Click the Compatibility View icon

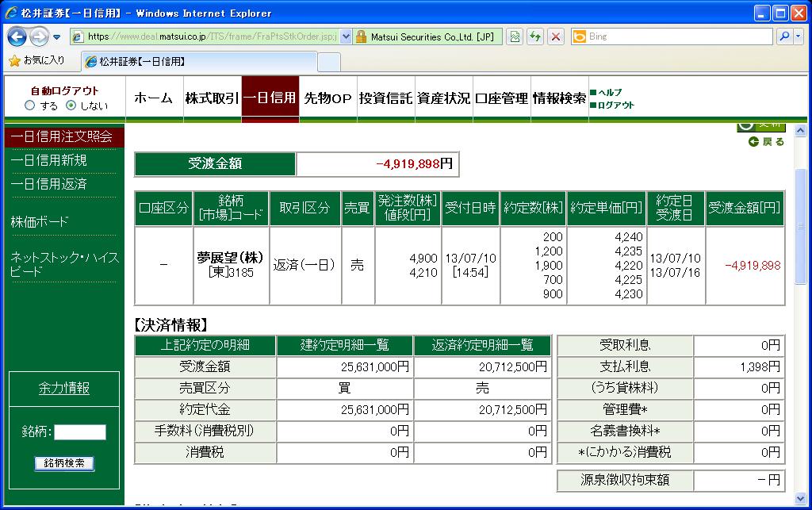(x=515, y=36)
